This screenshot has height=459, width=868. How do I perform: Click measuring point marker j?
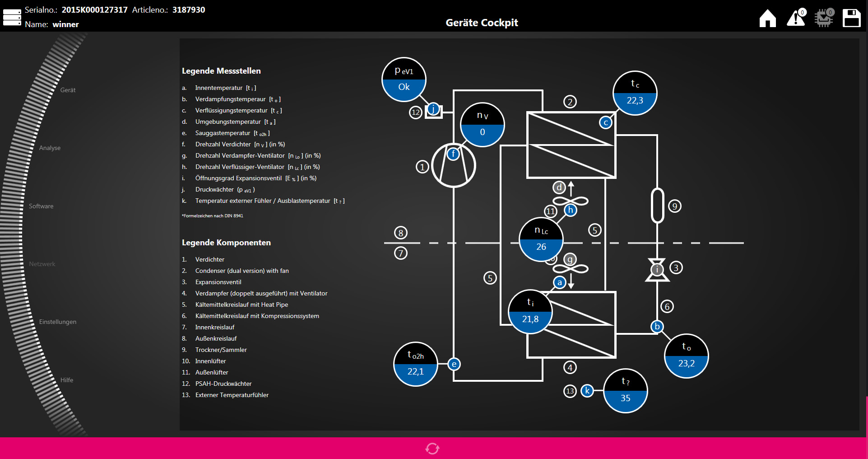coord(433,109)
